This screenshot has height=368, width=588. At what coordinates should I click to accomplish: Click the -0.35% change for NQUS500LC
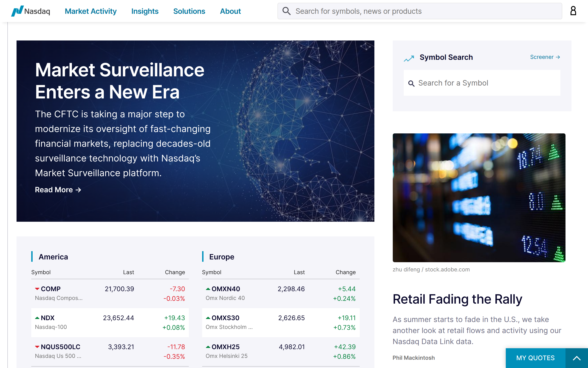pos(174,356)
